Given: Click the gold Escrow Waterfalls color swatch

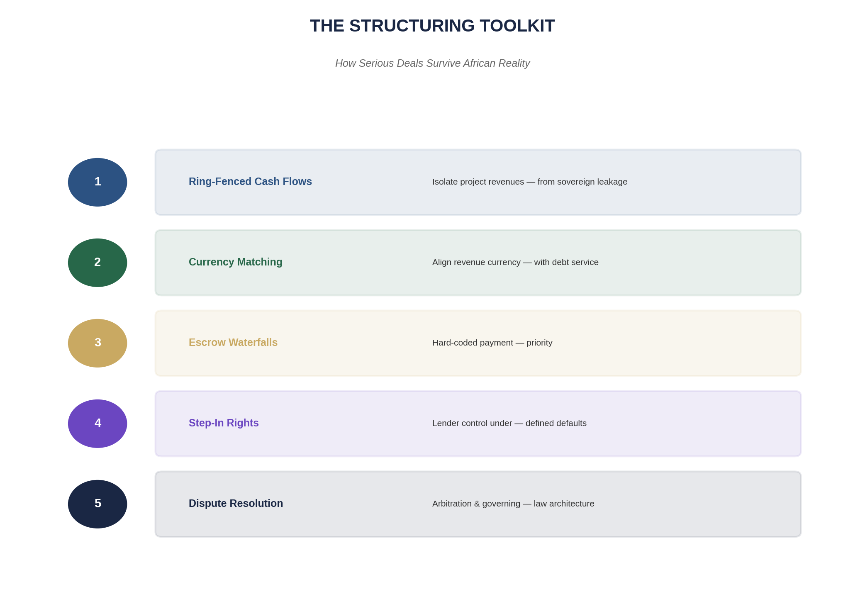Looking at the screenshot, I should (x=97, y=343).
